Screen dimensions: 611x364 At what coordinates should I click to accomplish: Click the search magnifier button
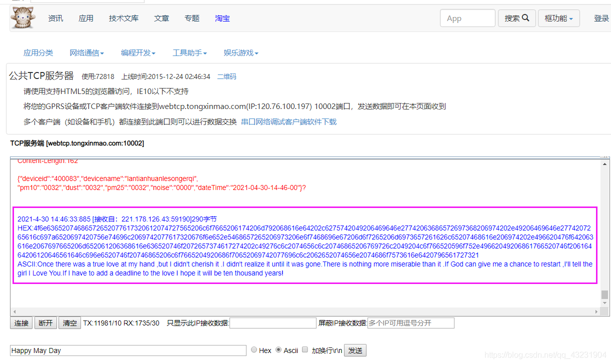pos(517,18)
